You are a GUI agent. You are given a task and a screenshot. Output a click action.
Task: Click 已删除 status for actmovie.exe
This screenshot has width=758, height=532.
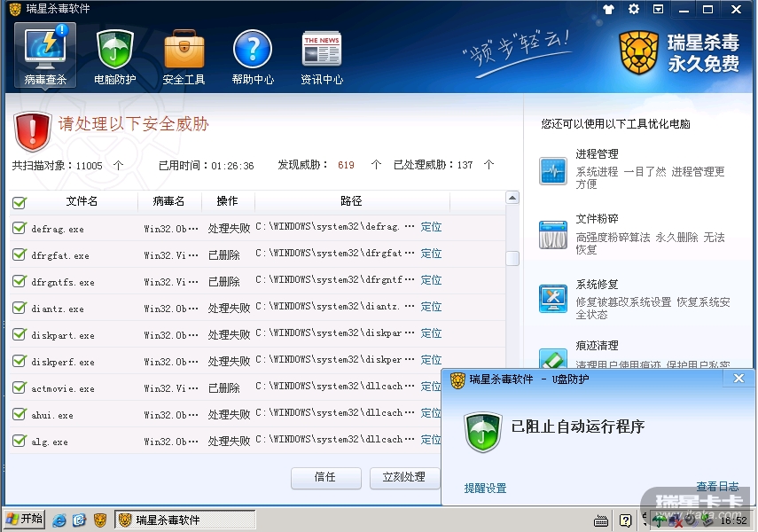pos(223,387)
